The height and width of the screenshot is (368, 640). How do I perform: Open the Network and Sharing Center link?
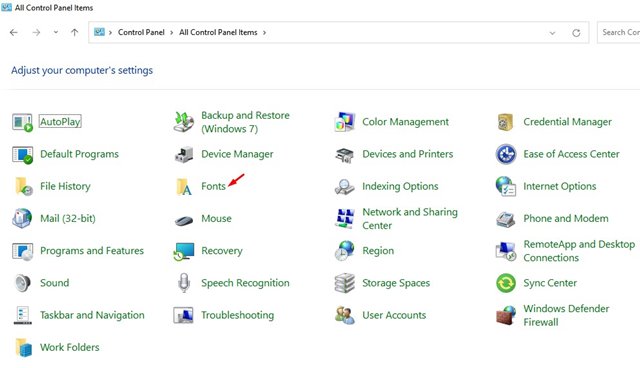[410, 219]
